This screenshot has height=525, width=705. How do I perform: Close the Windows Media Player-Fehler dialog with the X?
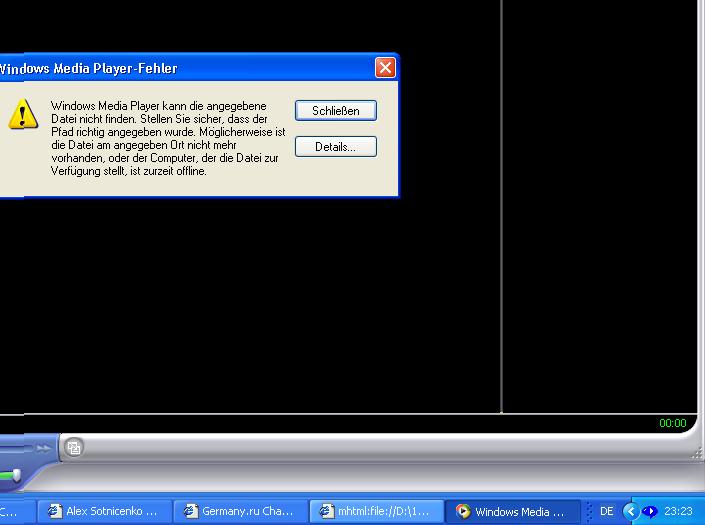coord(385,68)
